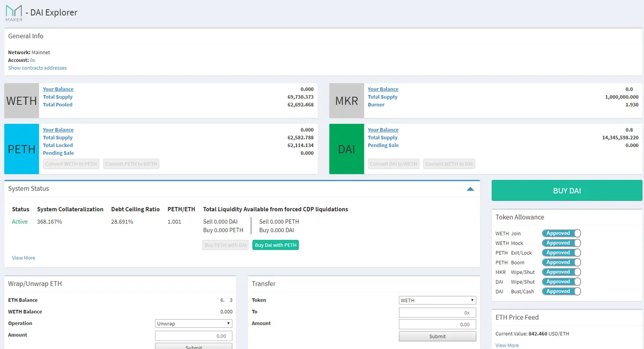Screen dimensions: 644x349
Task: Toggle PETH Boom allowance switch
Action: [x=561, y=262]
